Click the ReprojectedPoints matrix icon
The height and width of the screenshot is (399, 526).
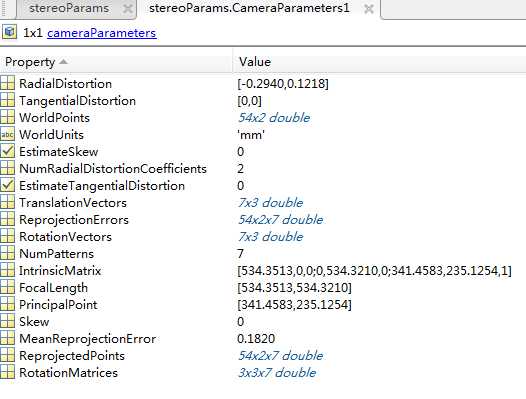tap(7, 355)
